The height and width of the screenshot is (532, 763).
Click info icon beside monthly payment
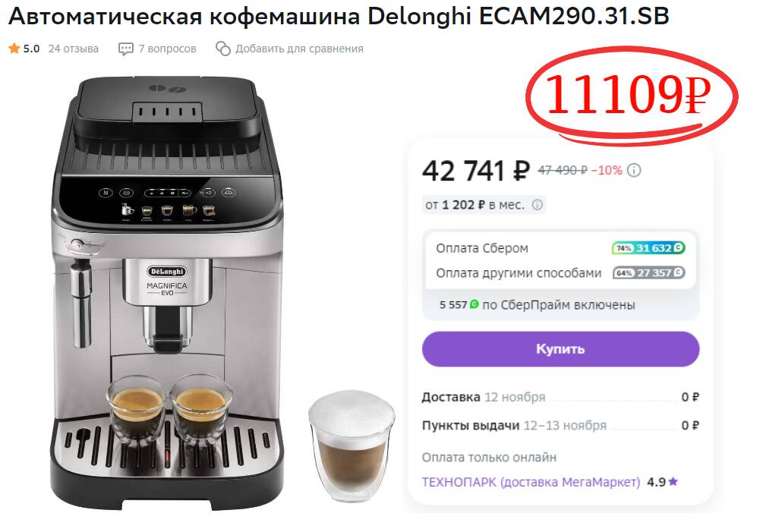537,205
